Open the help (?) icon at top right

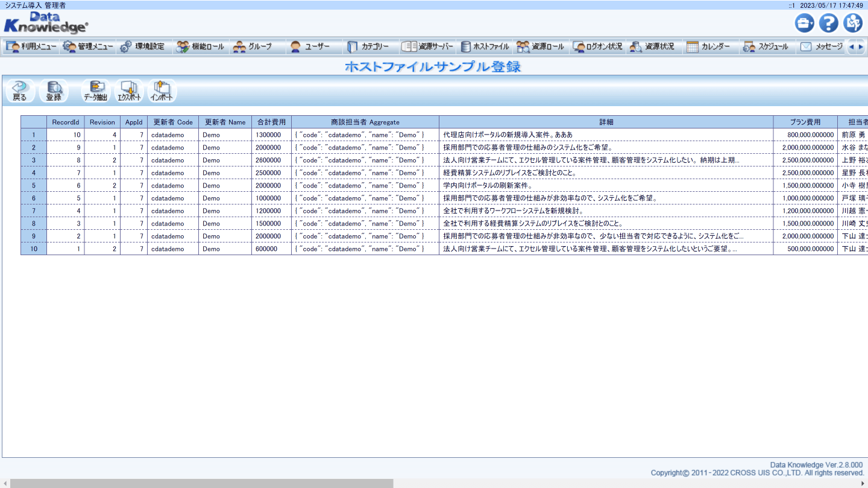tap(829, 22)
